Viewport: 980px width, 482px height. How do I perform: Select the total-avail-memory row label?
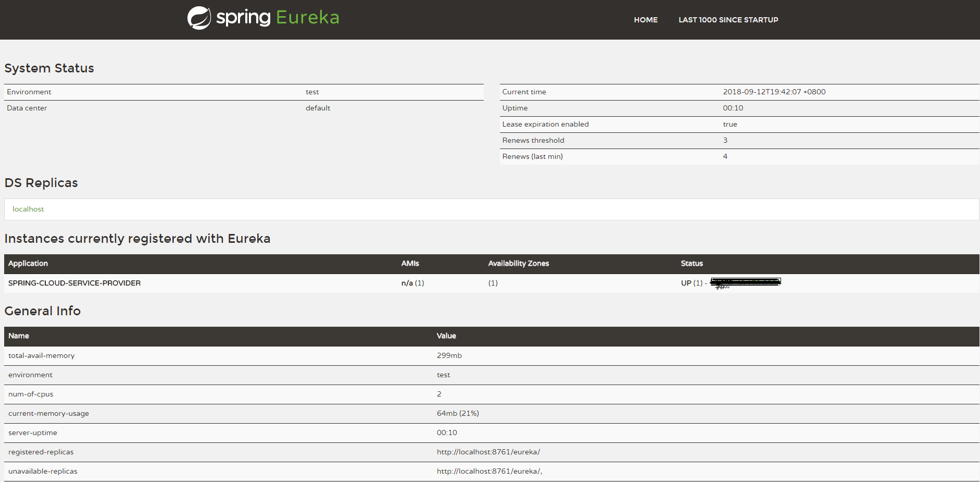pyautogui.click(x=41, y=355)
